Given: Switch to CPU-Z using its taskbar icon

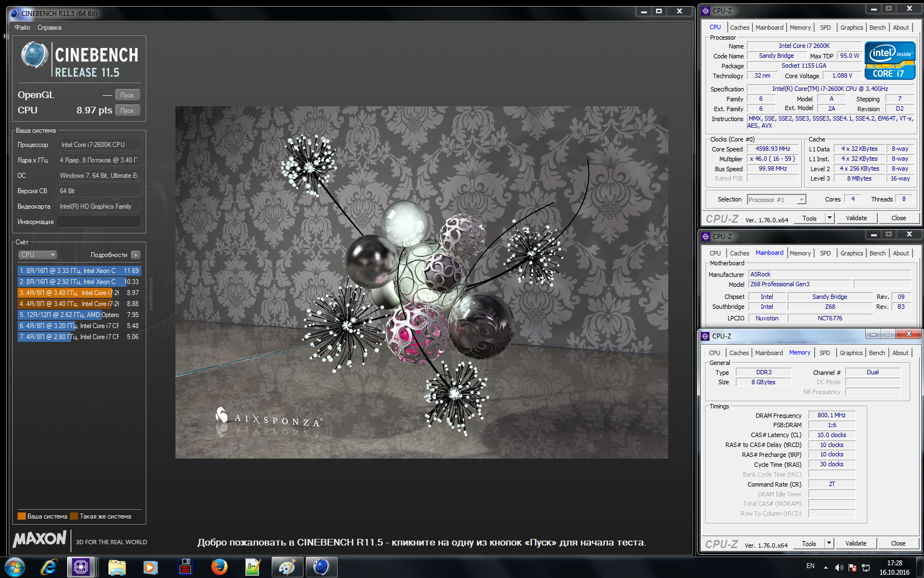Looking at the screenshot, I should coord(81,567).
